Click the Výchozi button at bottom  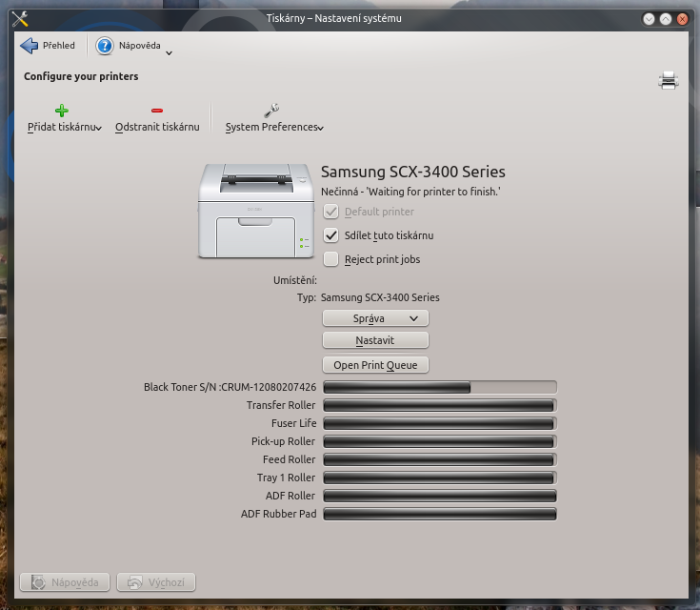click(156, 581)
